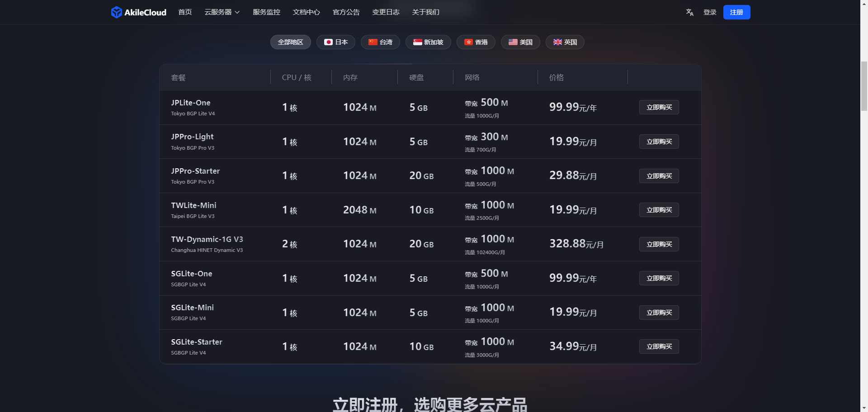Filter plans by 英国 region
Screen dimensions: 868x412
[x=565, y=42]
